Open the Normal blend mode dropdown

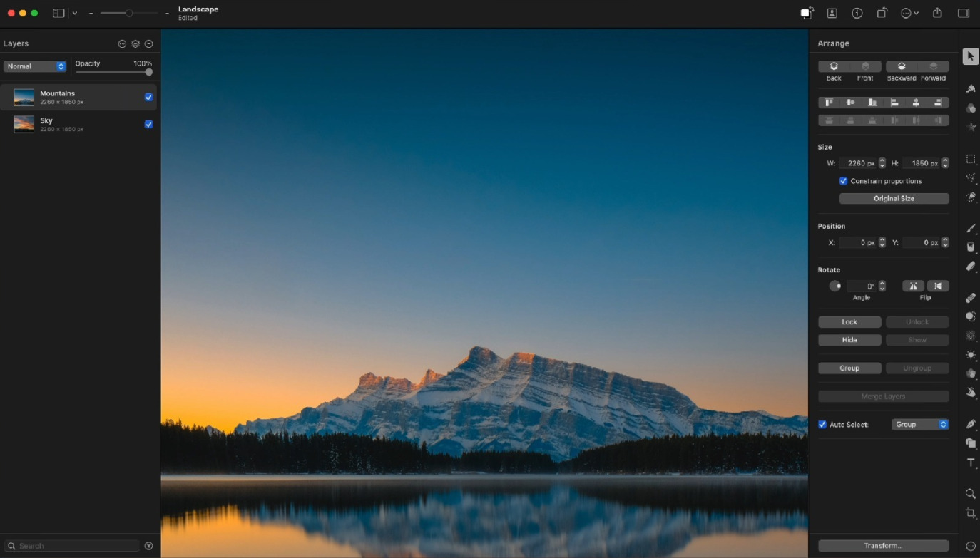(35, 66)
